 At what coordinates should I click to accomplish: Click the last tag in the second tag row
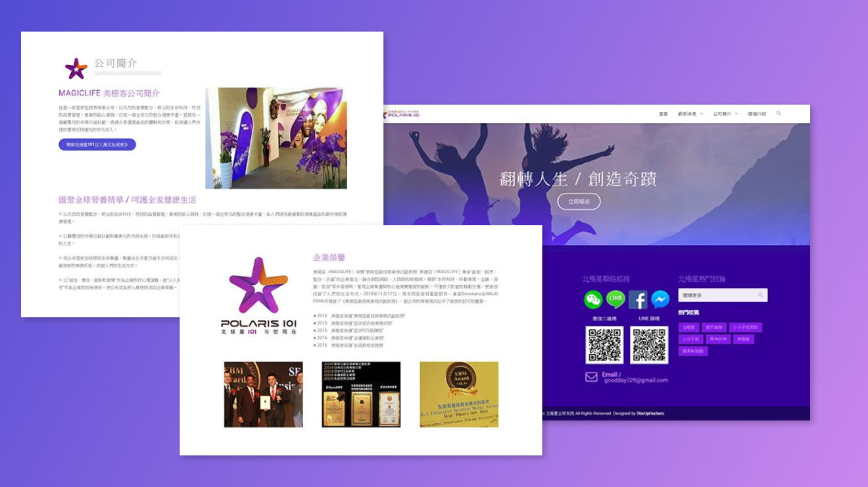(x=743, y=339)
